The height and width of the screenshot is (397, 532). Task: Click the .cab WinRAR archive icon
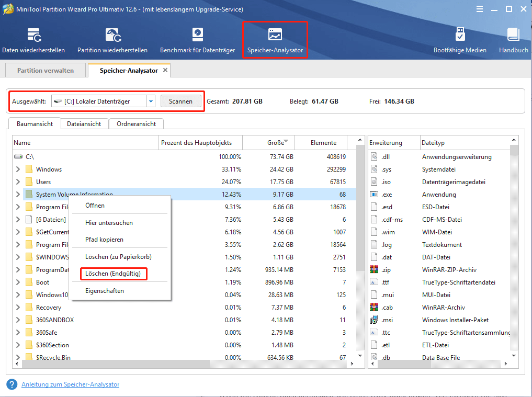(374, 308)
